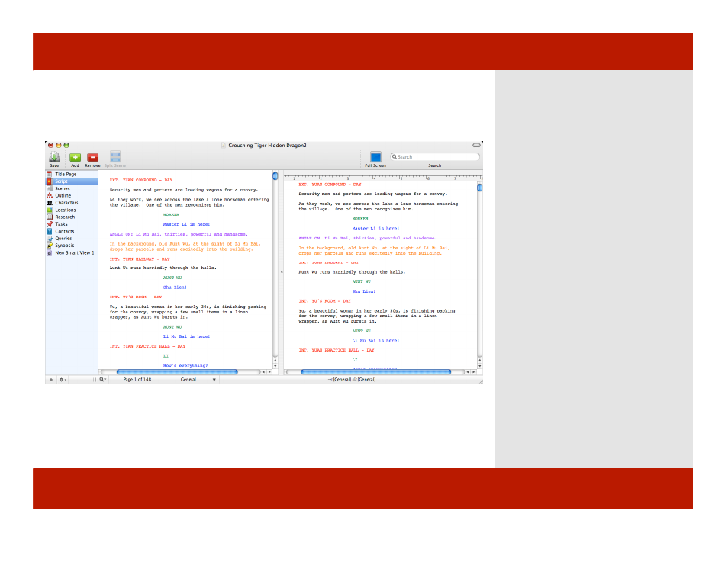Viewport: 728px width, 562px height.
Task: Click "WORKER" character name in left pane
Action: [x=171, y=214]
